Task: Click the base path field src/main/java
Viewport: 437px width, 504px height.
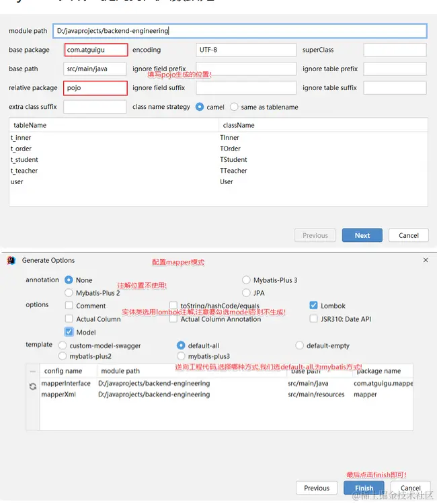Action: click(95, 69)
